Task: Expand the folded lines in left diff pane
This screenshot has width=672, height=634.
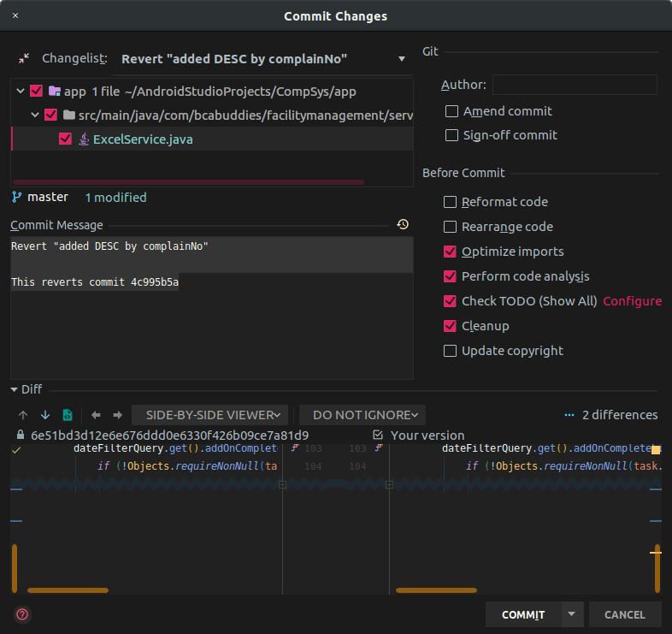Action: [282, 485]
